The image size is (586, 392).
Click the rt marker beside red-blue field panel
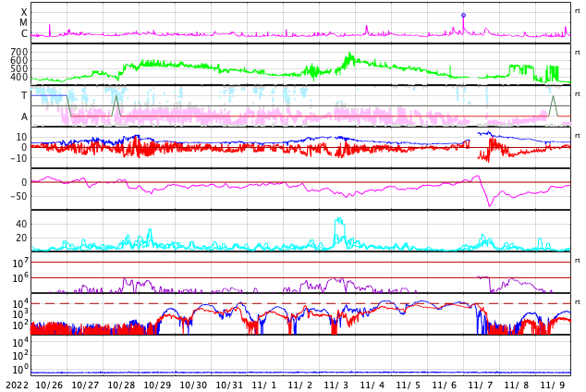(x=577, y=136)
